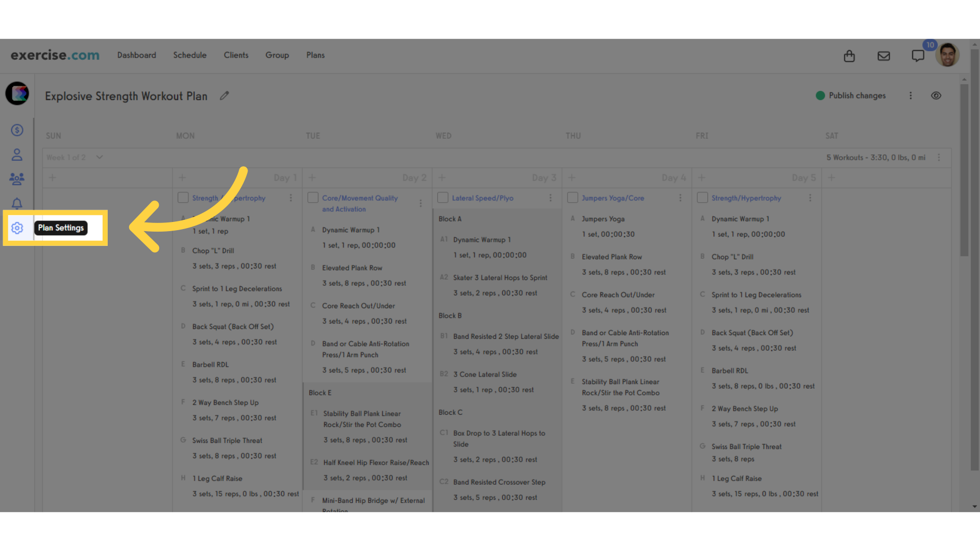Click the Plan Settings gear icon
Image resolution: width=980 pixels, height=551 pixels.
click(17, 228)
